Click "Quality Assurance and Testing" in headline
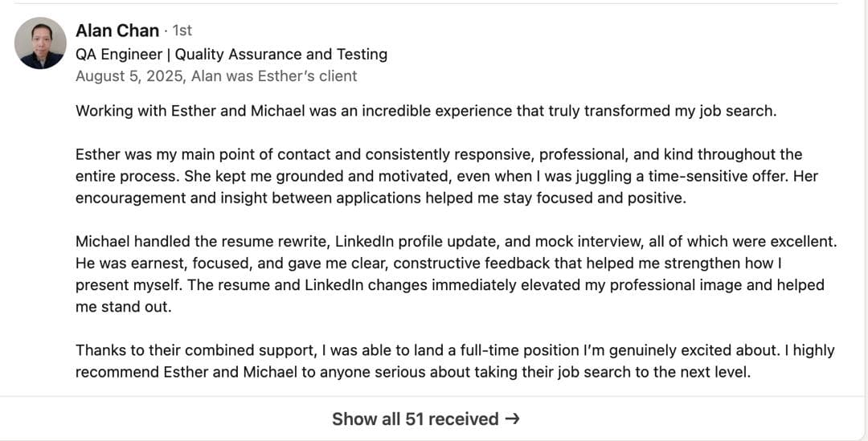This screenshot has width=868, height=441. pyautogui.click(x=281, y=54)
